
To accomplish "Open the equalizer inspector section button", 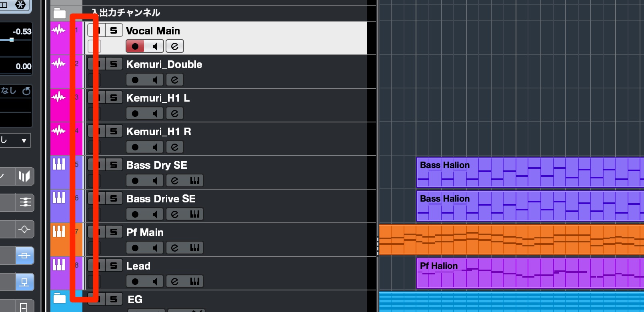I will pos(25,202).
